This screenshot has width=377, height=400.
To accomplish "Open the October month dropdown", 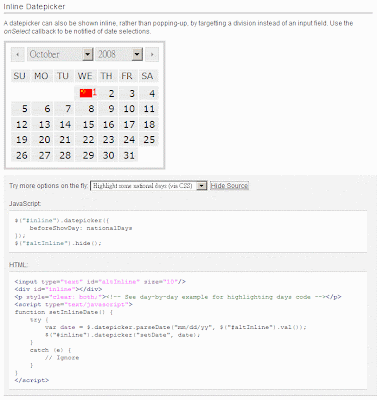I will coord(60,54).
